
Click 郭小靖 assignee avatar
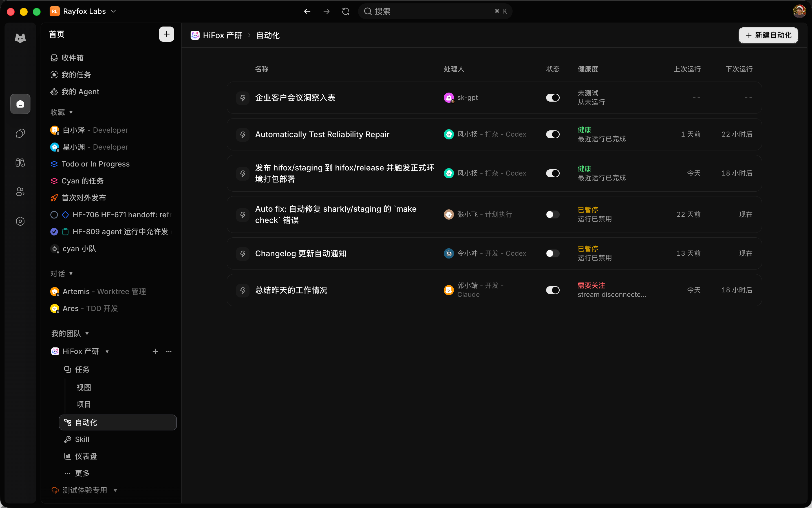click(x=449, y=290)
